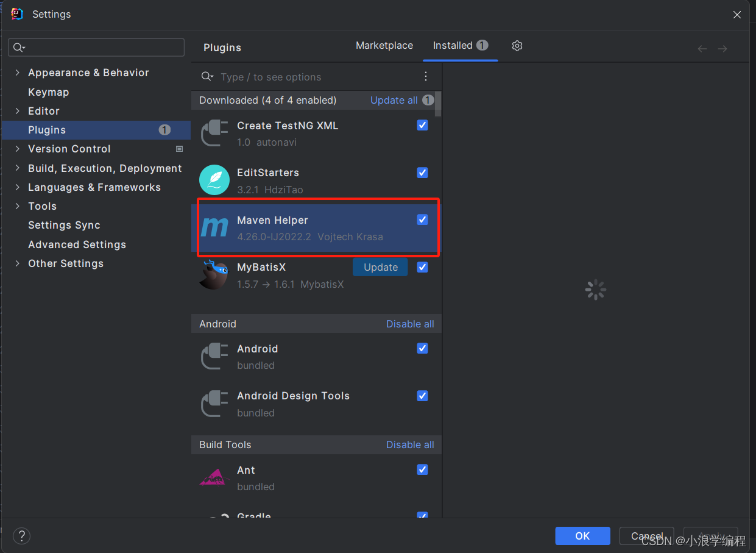
Task: Confirm with the OK button
Action: 582,536
